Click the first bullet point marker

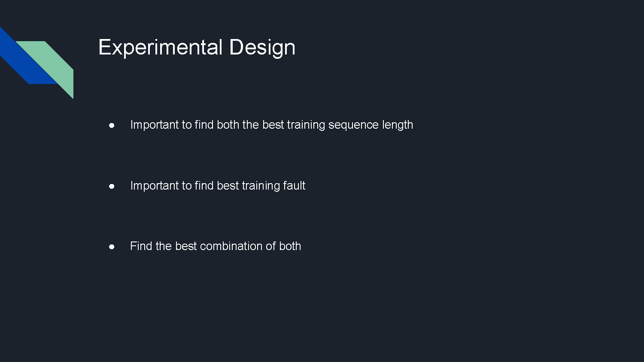click(x=112, y=125)
